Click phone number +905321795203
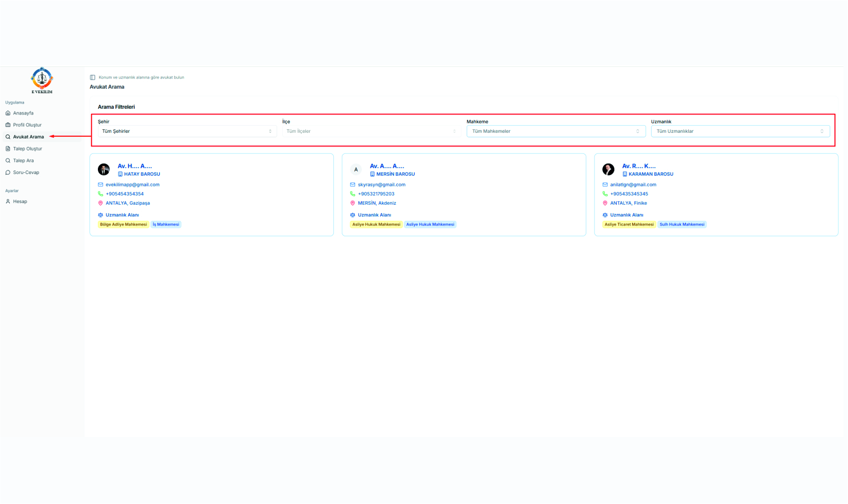Viewport: 848px width, 504px height. pos(376,194)
